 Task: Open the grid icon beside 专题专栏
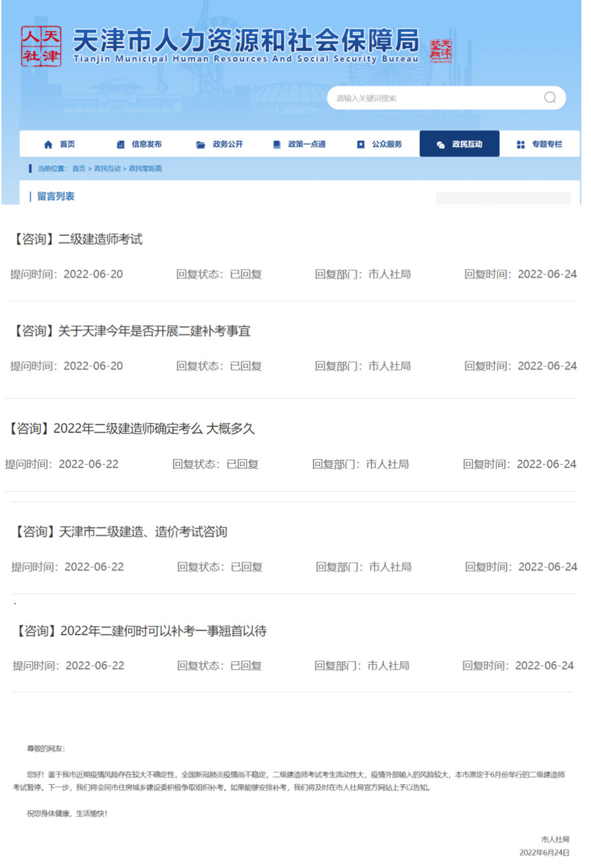click(x=521, y=145)
